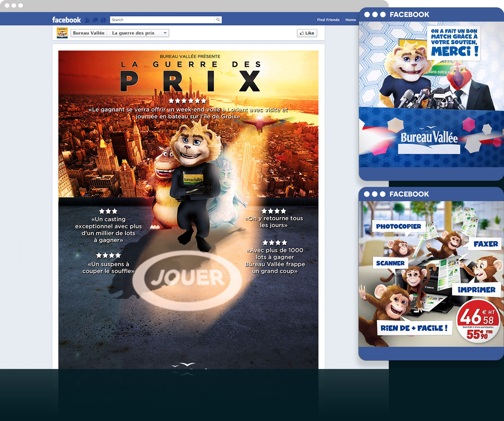Click the dropdown arrow beside page tab name
Screen dimensions: 504x421
[x=165, y=33]
